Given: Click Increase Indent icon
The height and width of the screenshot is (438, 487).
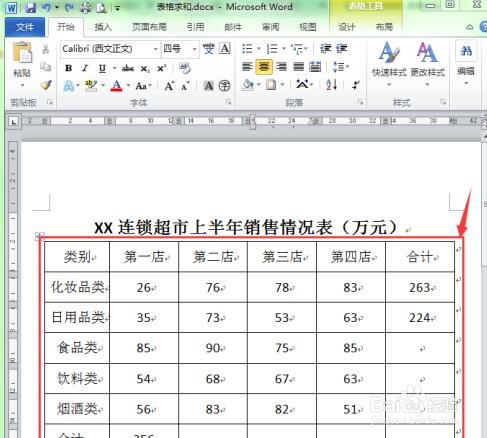Looking at the screenshot, I should tap(342, 49).
